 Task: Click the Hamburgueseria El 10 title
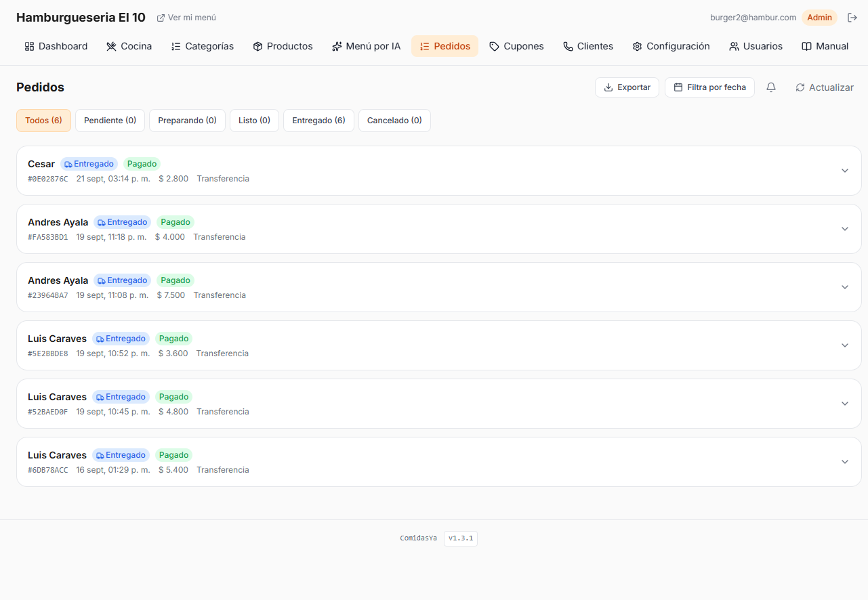click(81, 18)
